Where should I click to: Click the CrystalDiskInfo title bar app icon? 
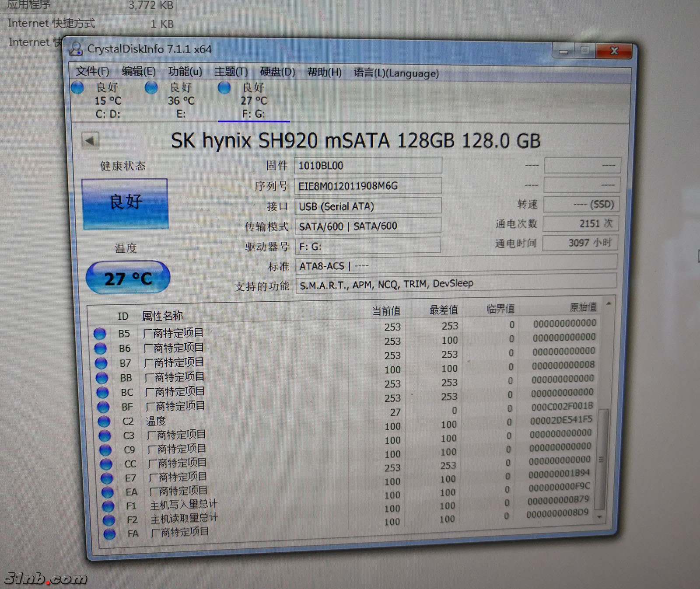(76, 49)
